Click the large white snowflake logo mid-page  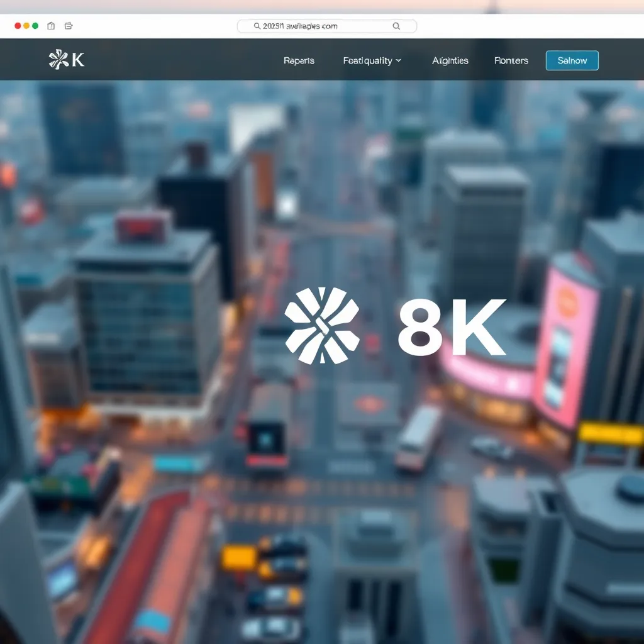pos(321,327)
